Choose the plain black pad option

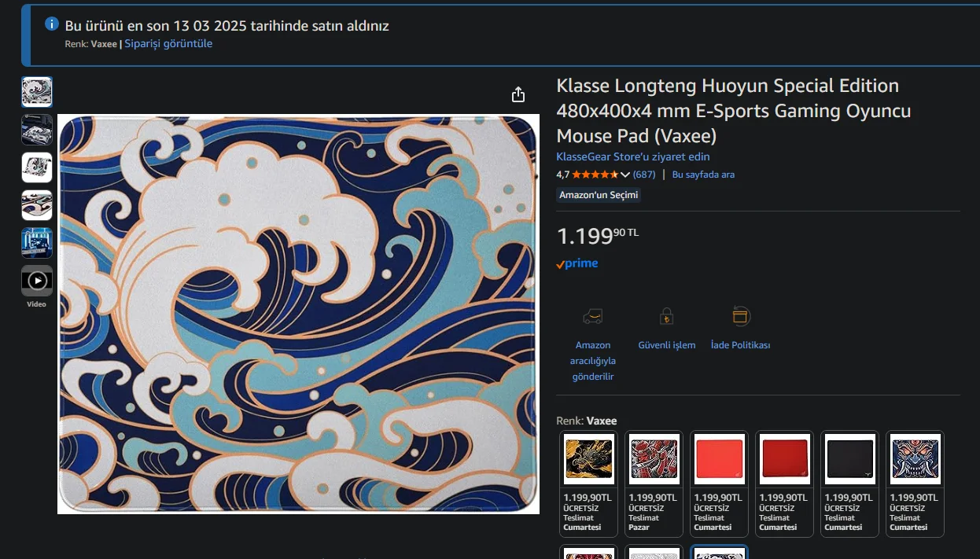(x=849, y=484)
